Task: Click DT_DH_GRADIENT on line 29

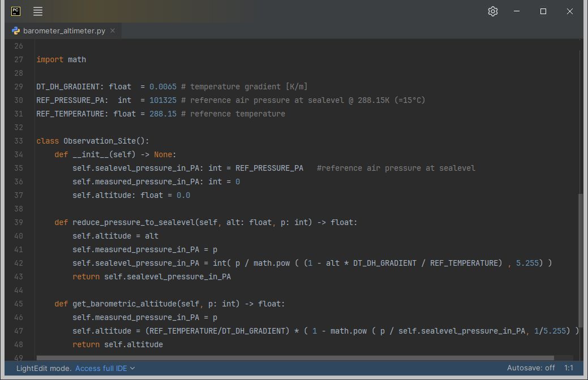Action: 68,87
